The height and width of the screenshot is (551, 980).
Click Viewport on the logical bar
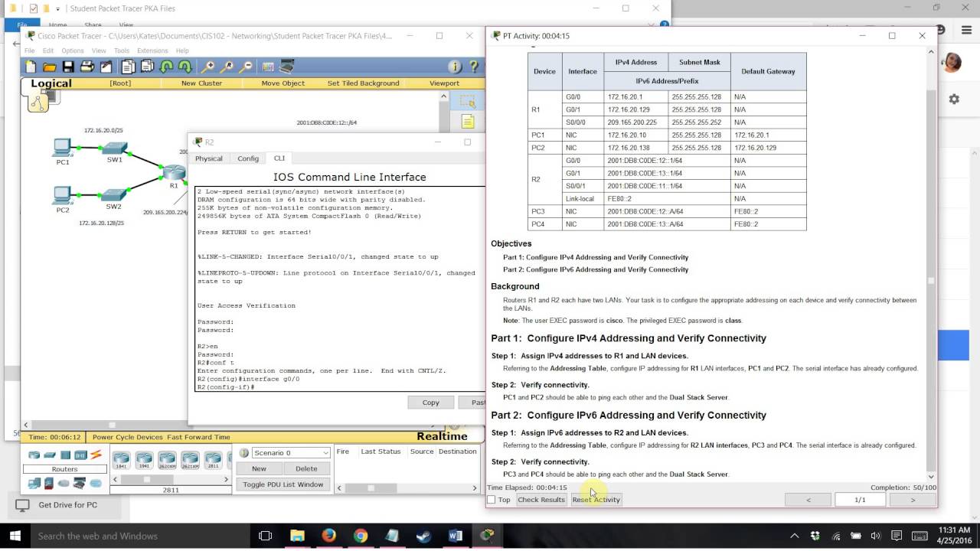click(x=444, y=83)
